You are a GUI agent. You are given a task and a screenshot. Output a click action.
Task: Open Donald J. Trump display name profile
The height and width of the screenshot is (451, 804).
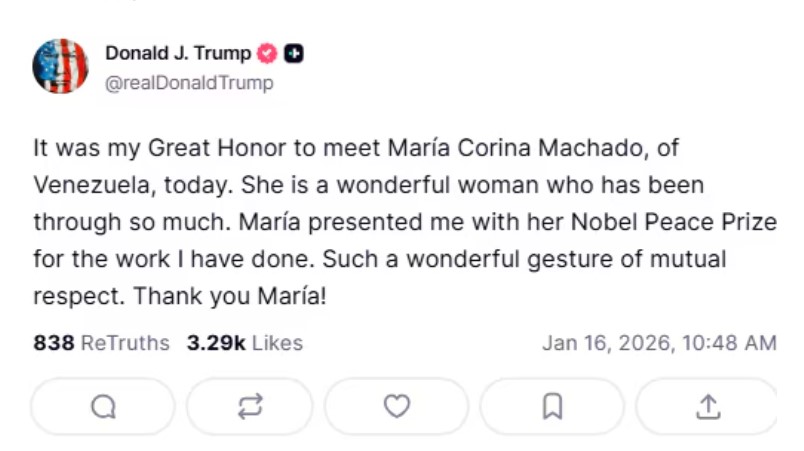(178, 54)
